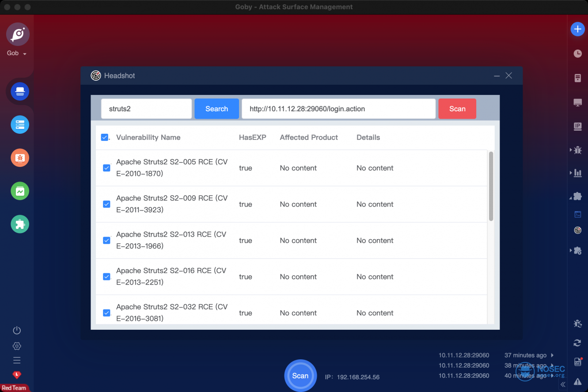Click the Details column header

(368, 137)
